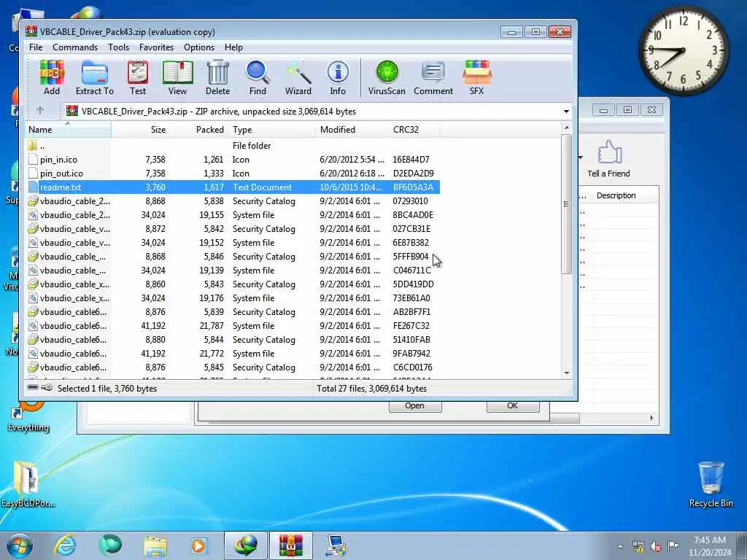This screenshot has height=560, width=747.
Task: Sort by CRC32 column header
Action: coord(414,130)
